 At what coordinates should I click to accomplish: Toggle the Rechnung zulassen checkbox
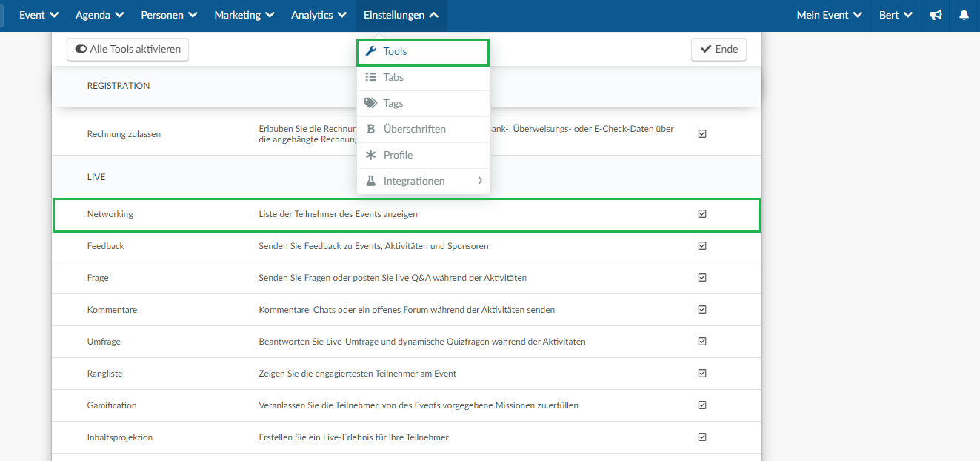(702, 134)
